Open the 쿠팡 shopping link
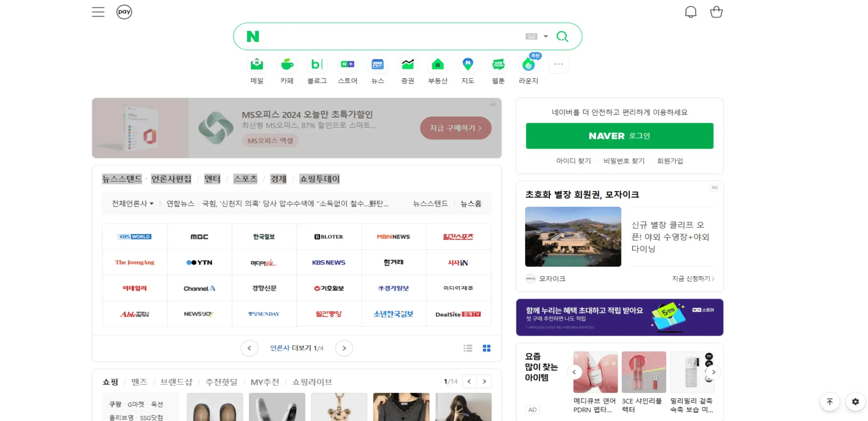Image resolution: width=868 pixels, height=421 pixels. [x=115, y=404]
